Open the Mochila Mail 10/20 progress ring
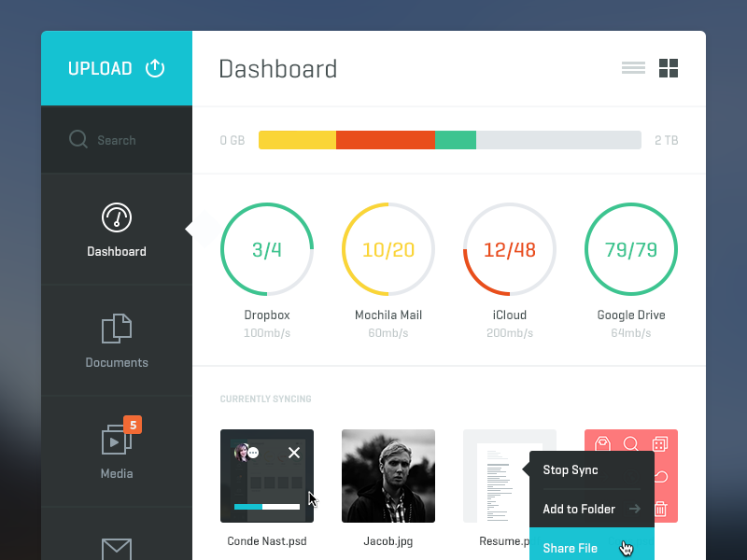The height and width of the screenshot is (560, 747). (388, 249)
